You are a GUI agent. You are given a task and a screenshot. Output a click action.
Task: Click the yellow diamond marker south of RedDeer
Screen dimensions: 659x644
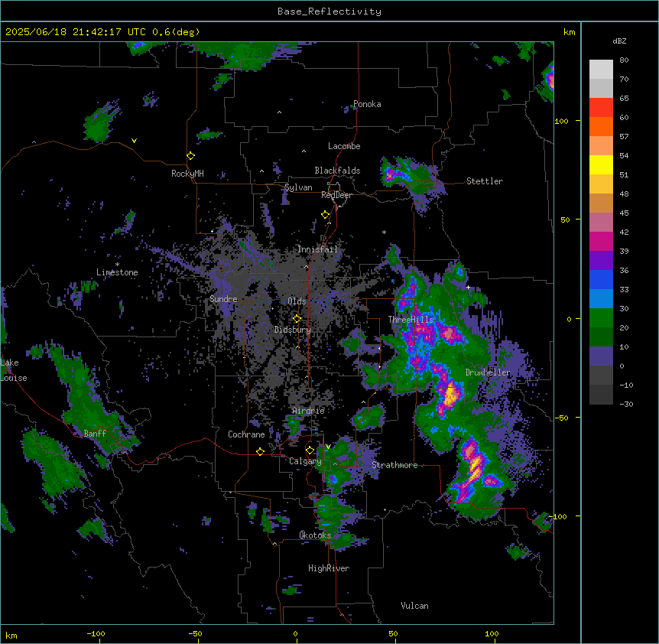click(x=325, y=214)
